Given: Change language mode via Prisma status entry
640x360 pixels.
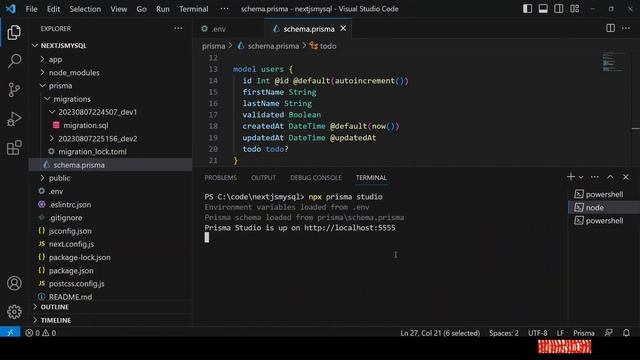Looking at the screenshot, I should pos(584,333).
